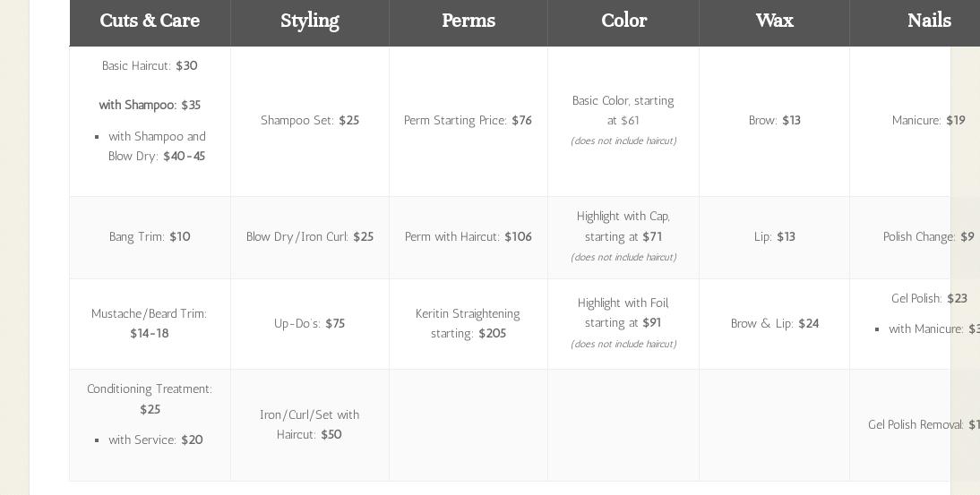Select the Color column header

tap(623, 21)
